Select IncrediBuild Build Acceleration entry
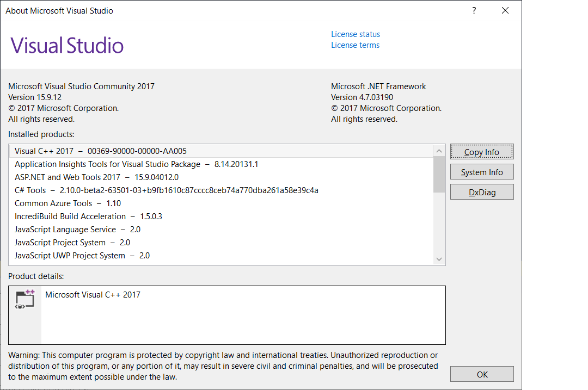This screenshot has height=390, width=588. point(88,216)
